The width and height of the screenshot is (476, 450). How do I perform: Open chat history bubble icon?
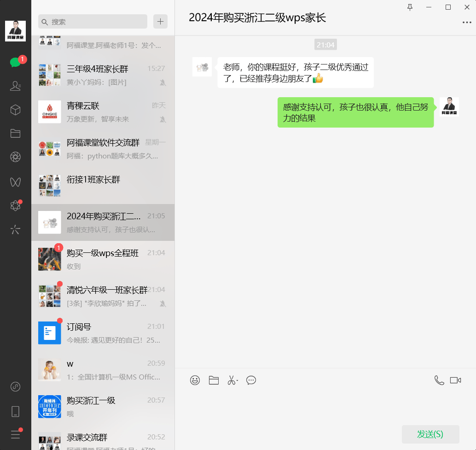[251, 380]
